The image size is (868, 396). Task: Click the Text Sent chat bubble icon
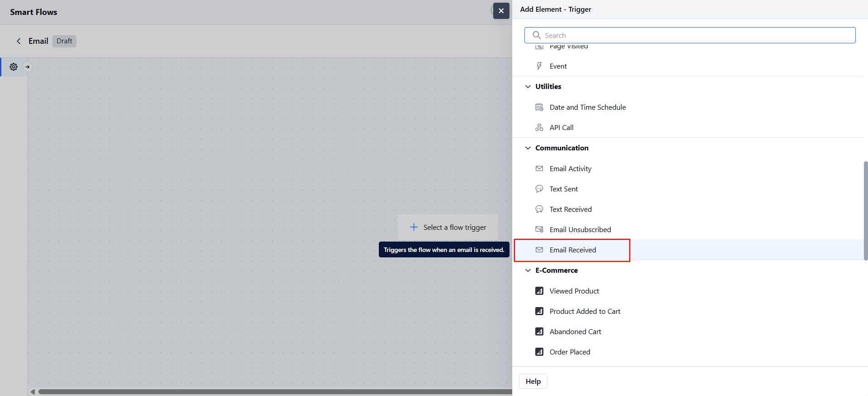(x=539, y=189)
